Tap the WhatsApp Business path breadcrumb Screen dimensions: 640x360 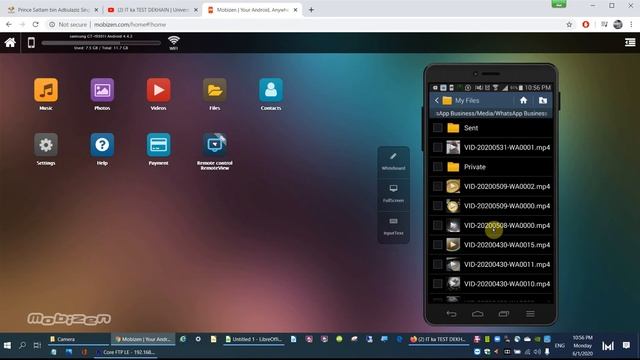tap(491, 113)
